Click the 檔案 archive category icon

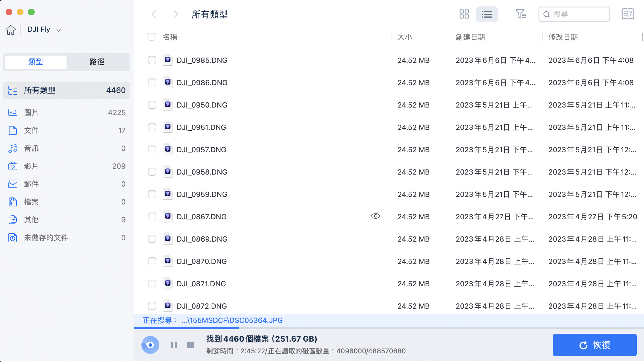point(13,202)
